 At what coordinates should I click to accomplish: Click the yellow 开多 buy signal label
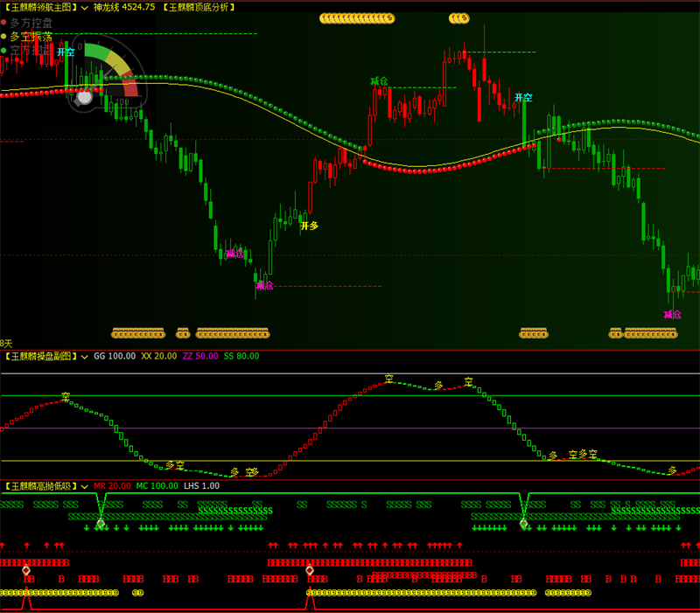click(309, 226)
